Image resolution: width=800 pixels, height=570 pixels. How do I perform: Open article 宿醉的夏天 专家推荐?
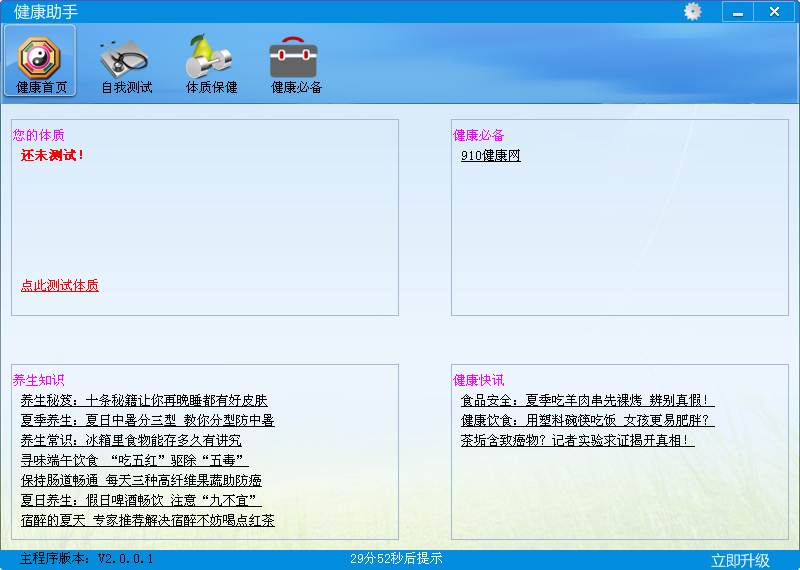[147, 520]
